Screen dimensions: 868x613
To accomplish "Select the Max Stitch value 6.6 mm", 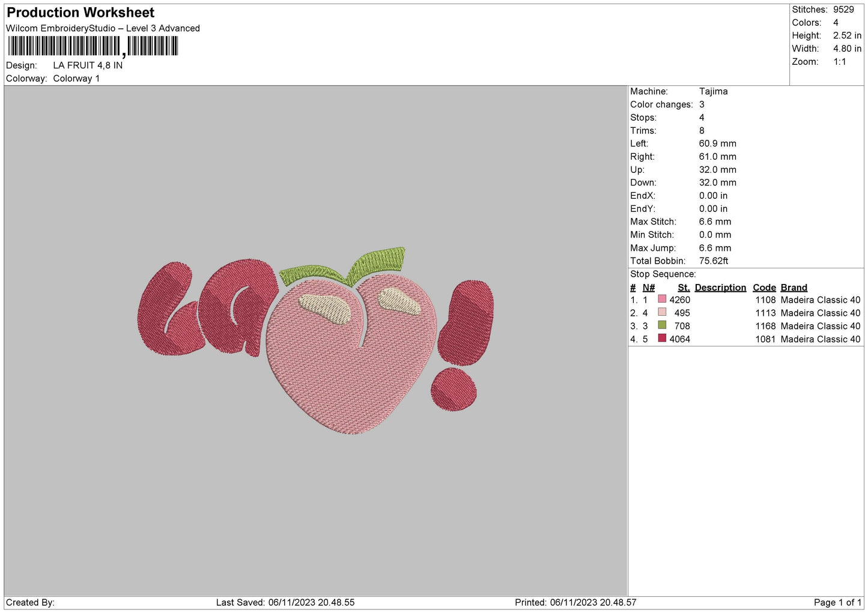I will [715, 222].
